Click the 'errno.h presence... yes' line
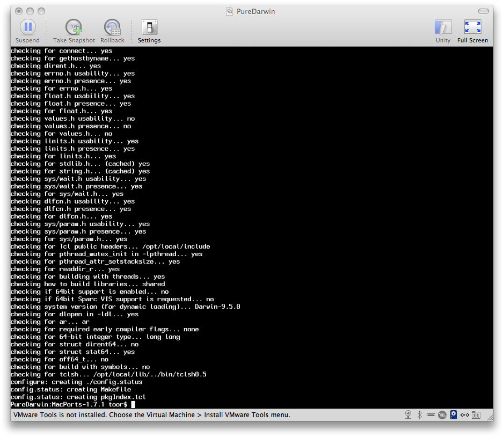Screen dimensions: 504x437 [71, 81]
